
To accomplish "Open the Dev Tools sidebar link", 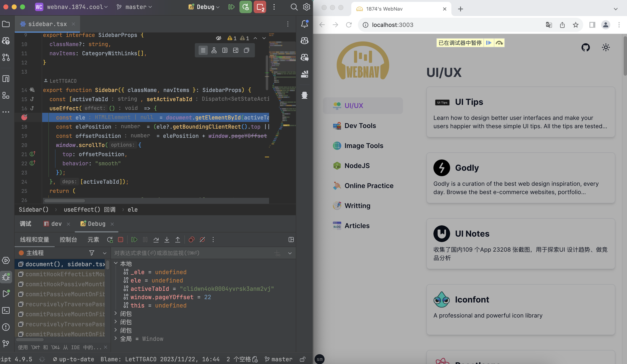I will point(360,126).
